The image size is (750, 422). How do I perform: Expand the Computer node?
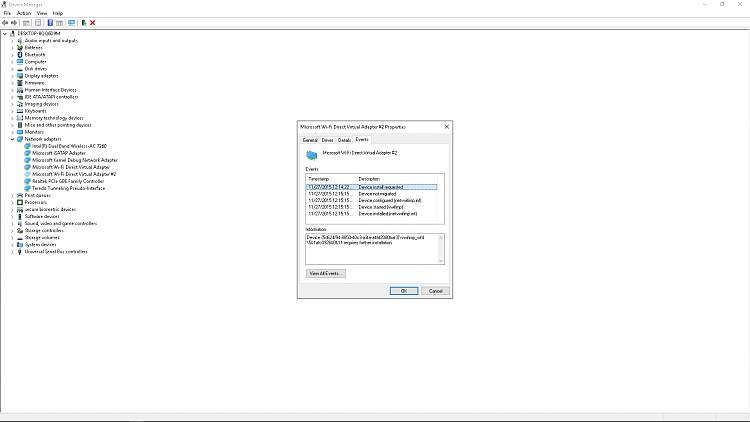point(12,62)
